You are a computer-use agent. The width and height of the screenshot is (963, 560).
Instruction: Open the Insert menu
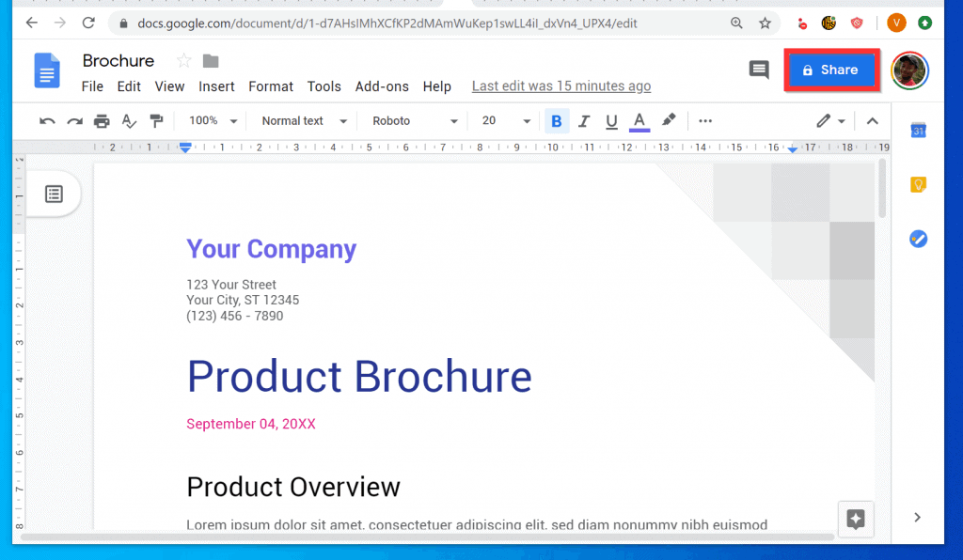click(216, 86)
